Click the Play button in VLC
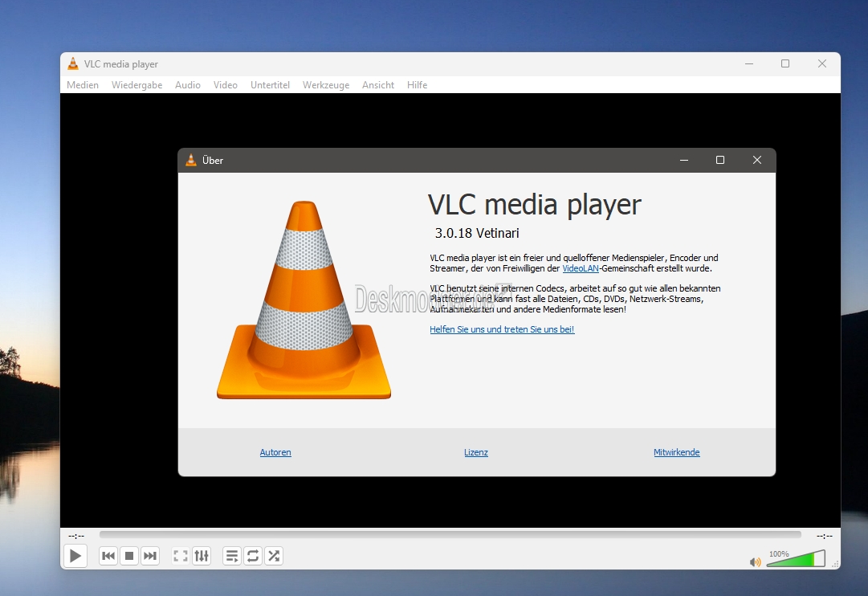The width and height of the screenshot is (868, 596). pos(75,556)
